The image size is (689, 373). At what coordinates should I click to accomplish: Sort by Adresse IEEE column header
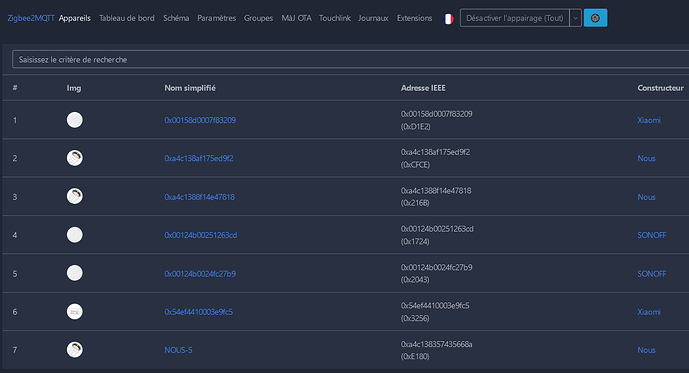tap(423, 88)
